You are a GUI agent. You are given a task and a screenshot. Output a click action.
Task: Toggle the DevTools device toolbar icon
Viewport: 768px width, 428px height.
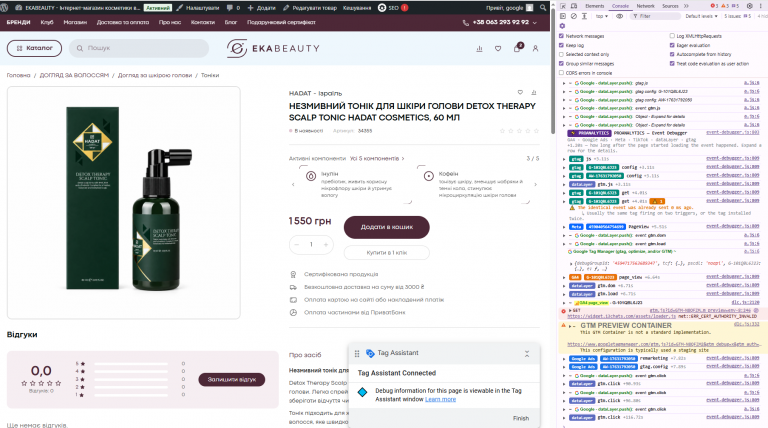pyautogui.click(x=574, y=6)
